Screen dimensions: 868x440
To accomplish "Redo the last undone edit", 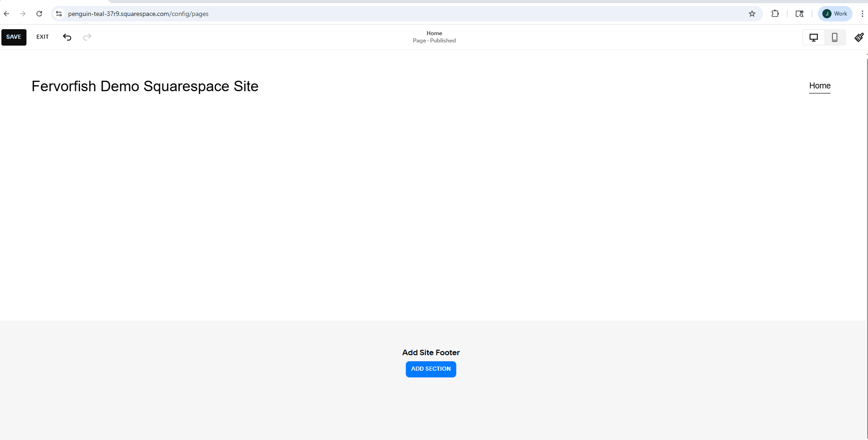I will [x=87, y=37].
